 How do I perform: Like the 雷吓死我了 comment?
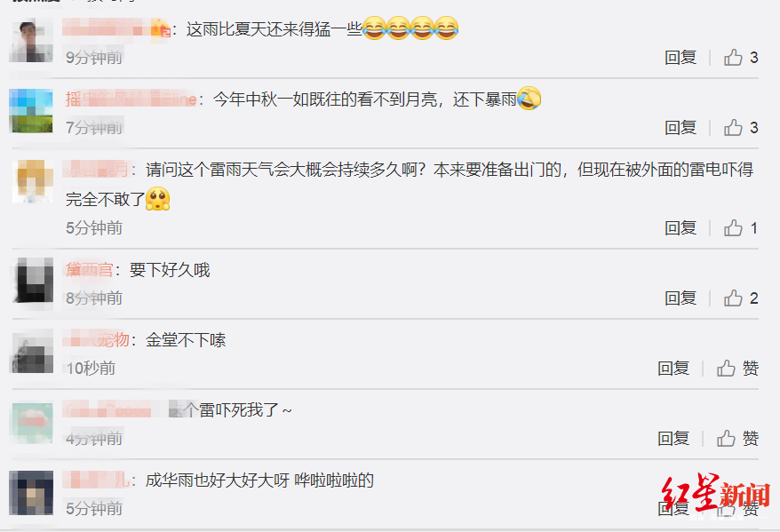(737, 439)
